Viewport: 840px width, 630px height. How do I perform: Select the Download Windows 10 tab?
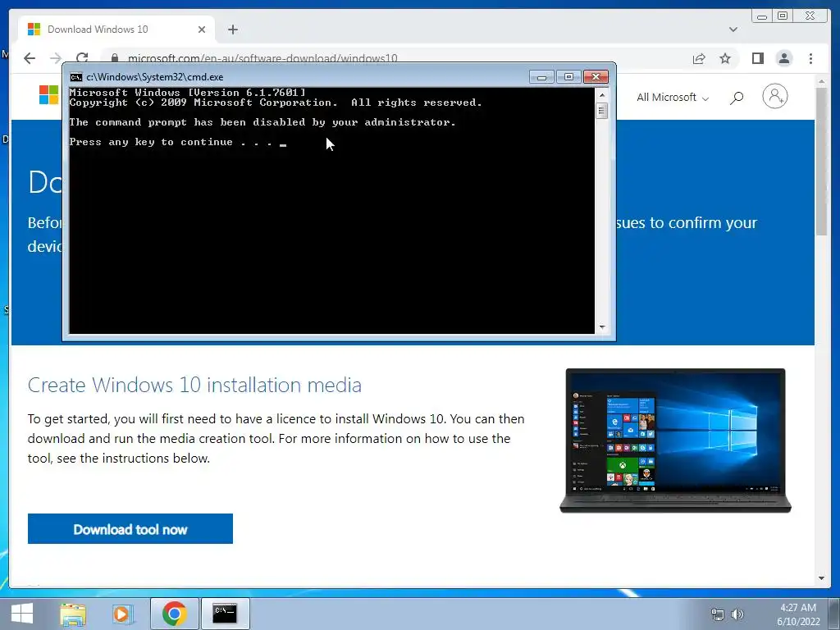tap(116, 30)
